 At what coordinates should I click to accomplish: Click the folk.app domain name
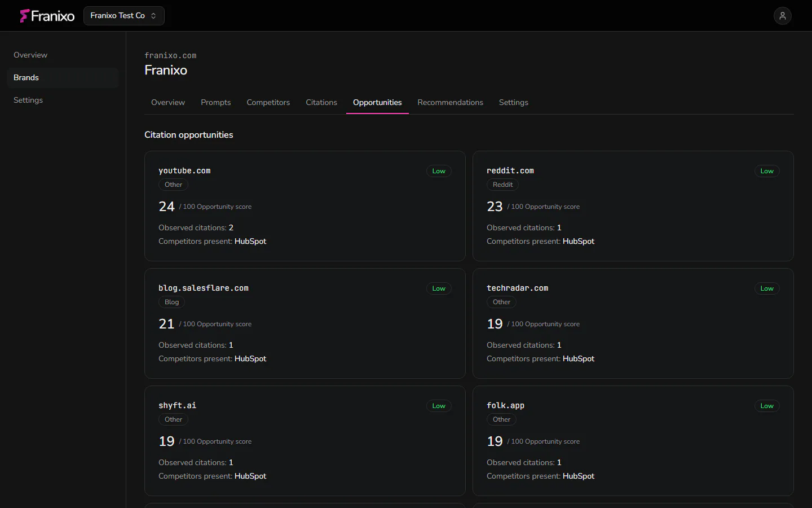pos(506,405)
